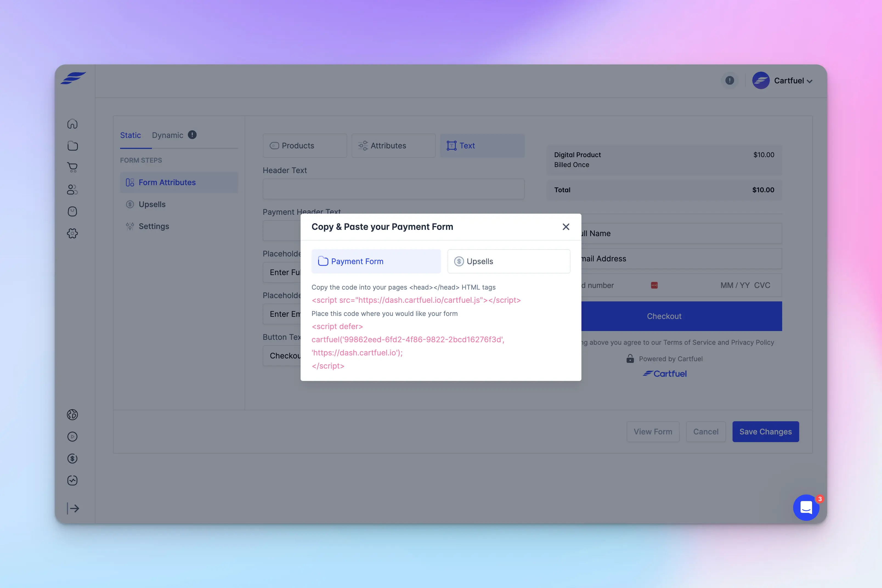Image resolution: width=882 pixels, height=588 pixels.
Task: Click the alert icon in the top bar
Action: pos(729,81)
